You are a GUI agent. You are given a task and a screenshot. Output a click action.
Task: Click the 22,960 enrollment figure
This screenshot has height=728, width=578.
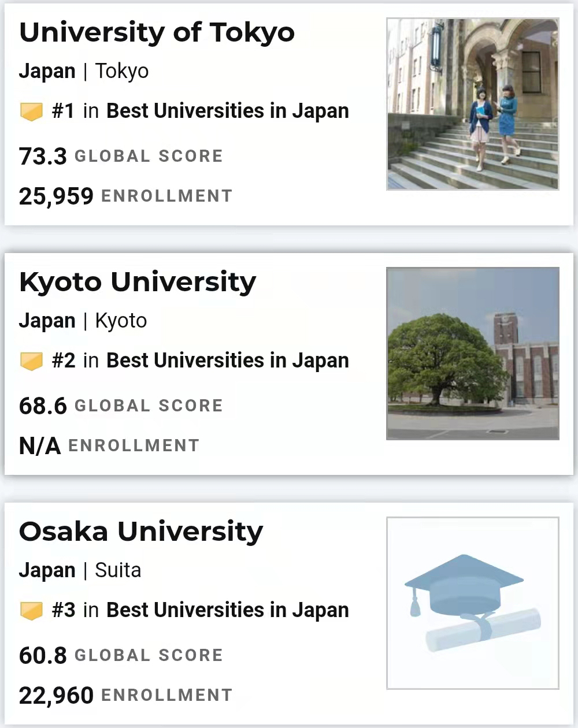[x=56, y=696]
